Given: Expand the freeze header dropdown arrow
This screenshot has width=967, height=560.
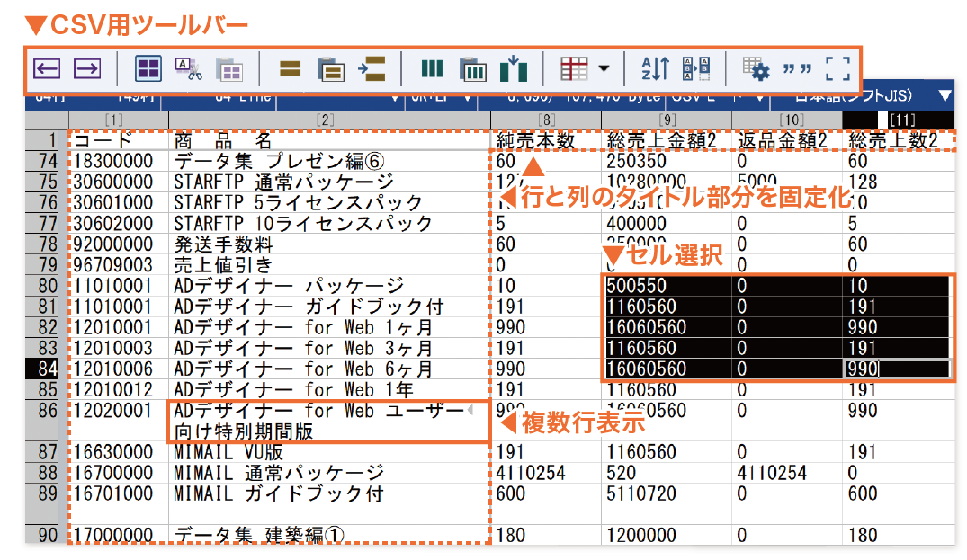Looking at the screenshot, I should coord(603,69).
